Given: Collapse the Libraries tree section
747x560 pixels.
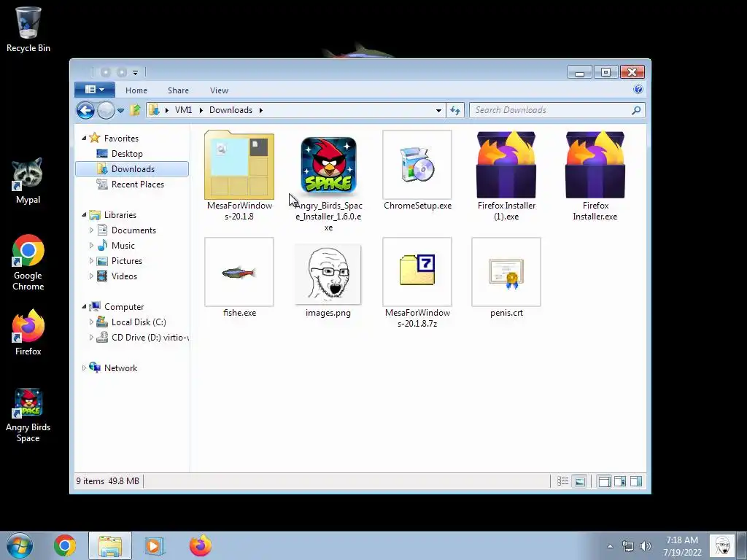Looking at the screenshot, I should 84,215.
